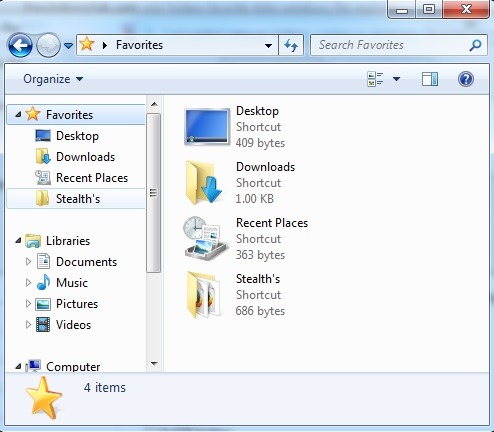Open the Organize menu
The height and width of the screenshot is (432, 494).
53,79
